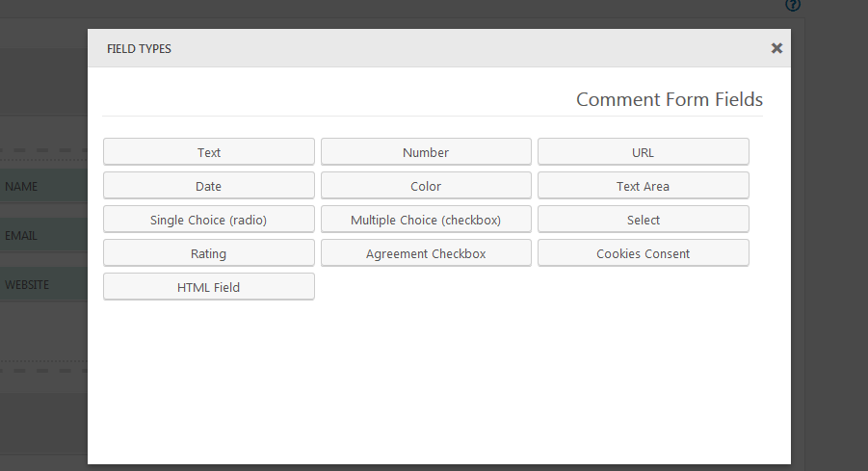Image resolution: width=868 pixels, height=471 pixels.
Task: Add a Text field type
Action: (x=209, y=152)
